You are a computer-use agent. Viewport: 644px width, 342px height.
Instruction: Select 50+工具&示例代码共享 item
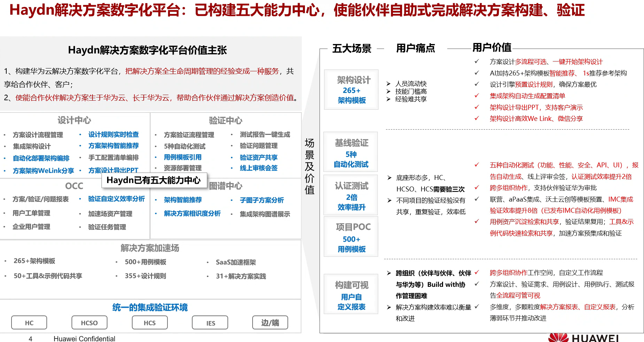(48, 276)
